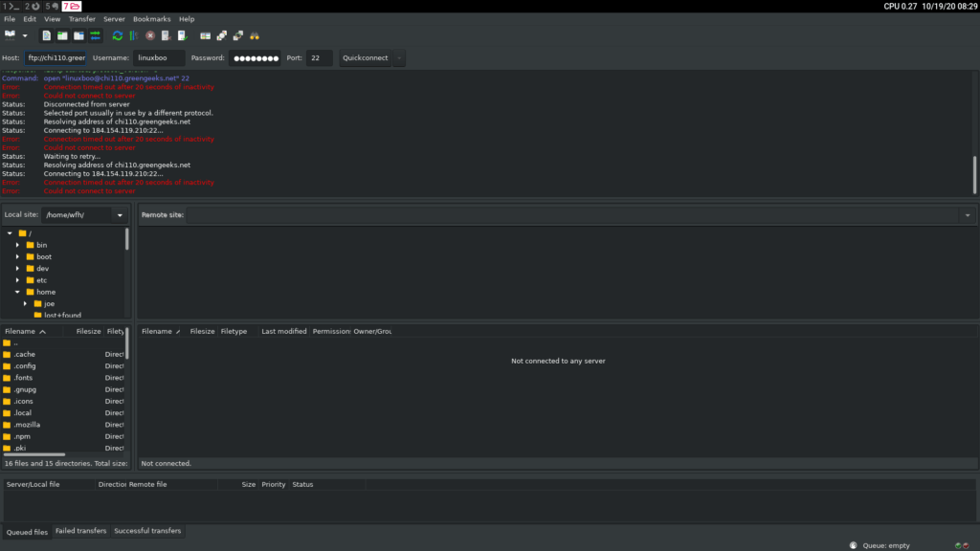Viewport: 980px width, 551px height.
Task: Open the directory listing filters dialog
Action: click(205, 35)
